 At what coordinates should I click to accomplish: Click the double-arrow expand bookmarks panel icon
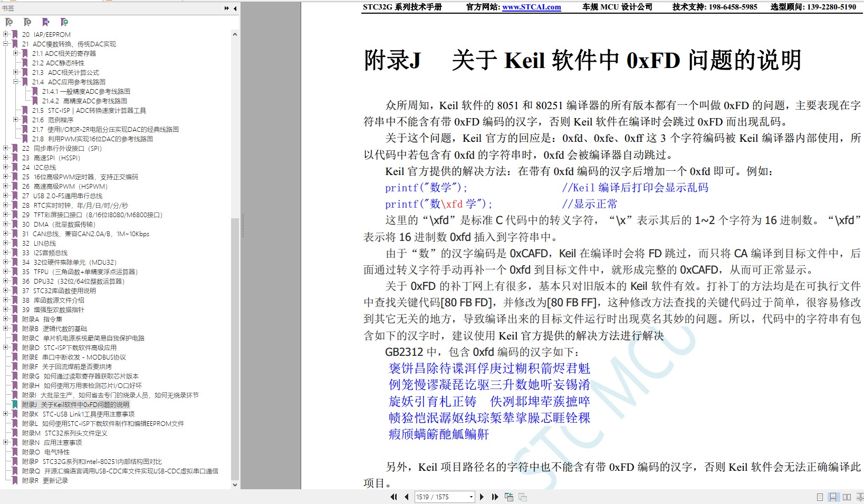coord(227,8)
